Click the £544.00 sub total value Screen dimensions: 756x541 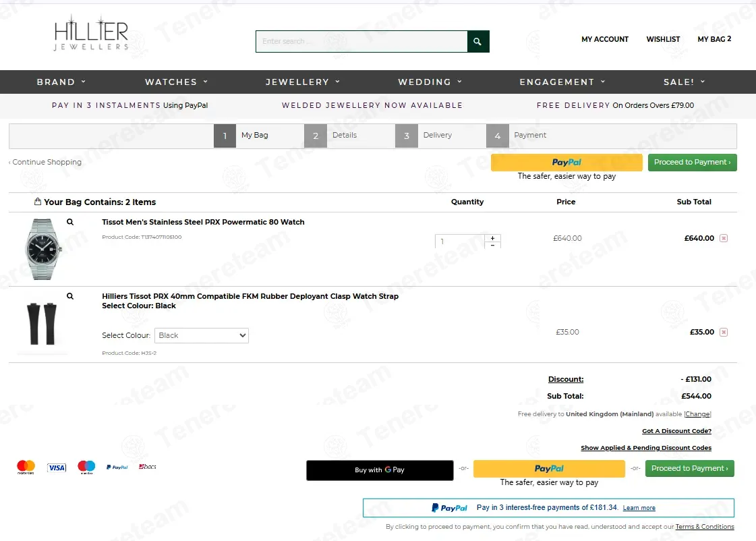(x=696, y=397)
